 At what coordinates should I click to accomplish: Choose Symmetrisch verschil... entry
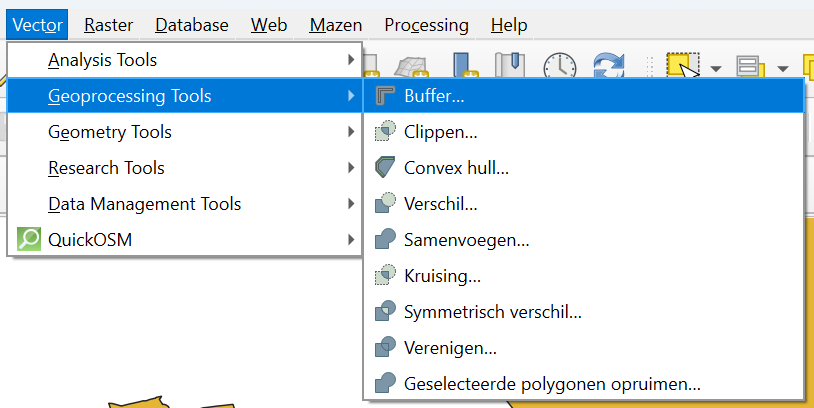click(x=492, y=311)
